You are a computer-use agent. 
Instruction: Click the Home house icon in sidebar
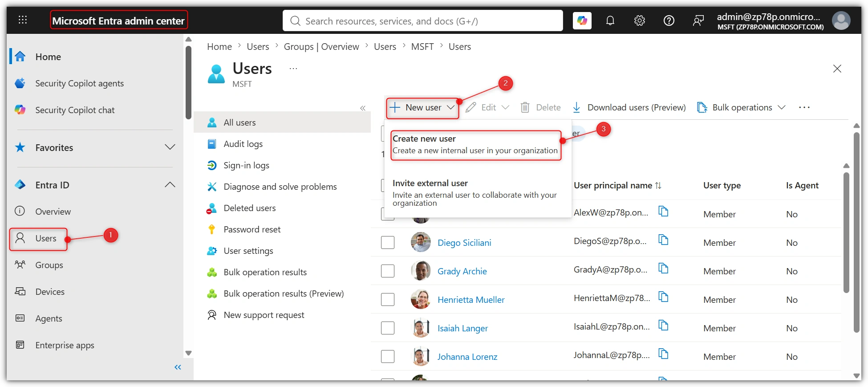pyautogui.click(x=20, y=57)
